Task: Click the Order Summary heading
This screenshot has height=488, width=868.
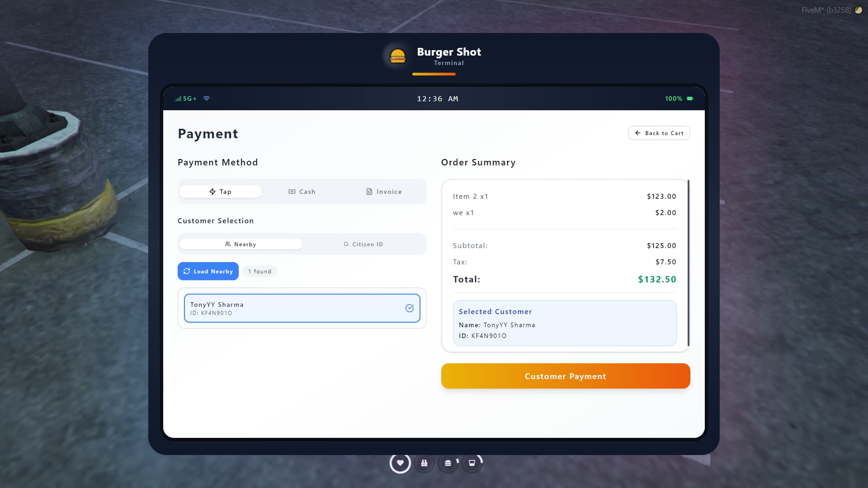Action: (x=478, y=162)
